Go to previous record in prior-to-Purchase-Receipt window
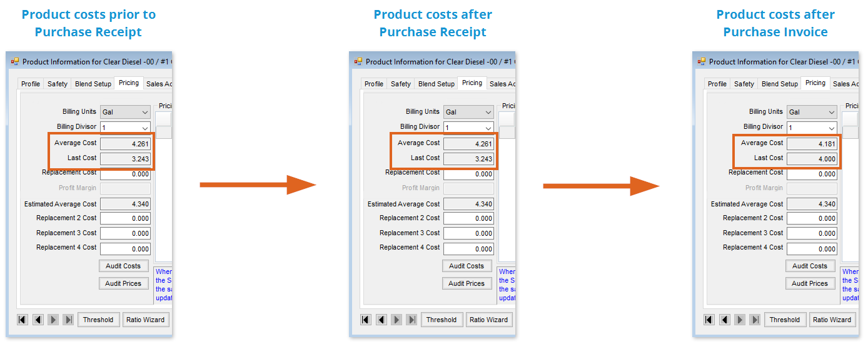Viewport: 868px width, 349px height. pos(38,320)
